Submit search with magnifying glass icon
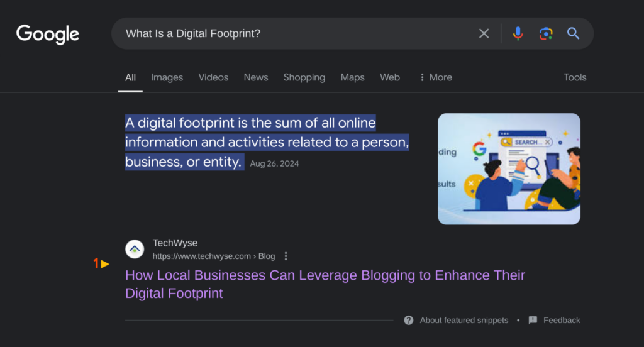644x347 pixels. coord(574,33)
